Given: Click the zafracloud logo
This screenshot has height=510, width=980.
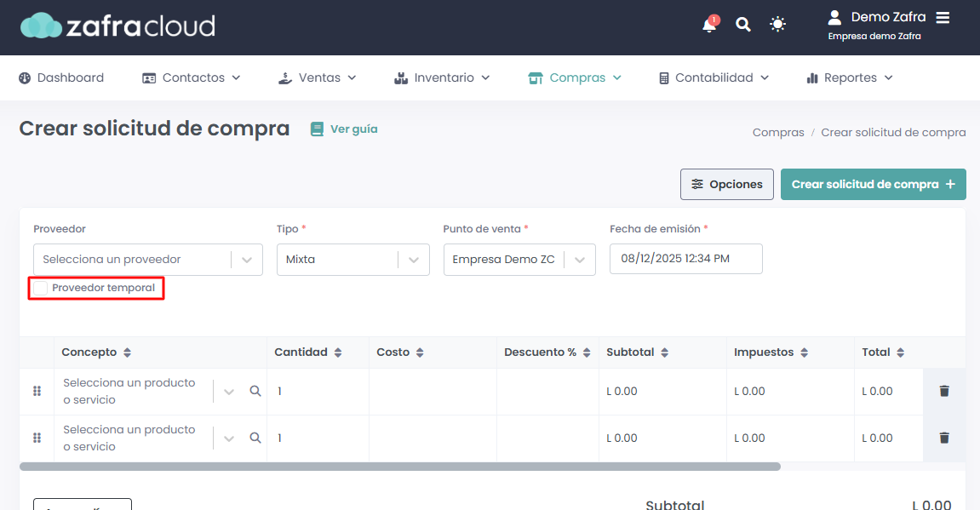Looking at the screenshot, I should click(118, 26).
